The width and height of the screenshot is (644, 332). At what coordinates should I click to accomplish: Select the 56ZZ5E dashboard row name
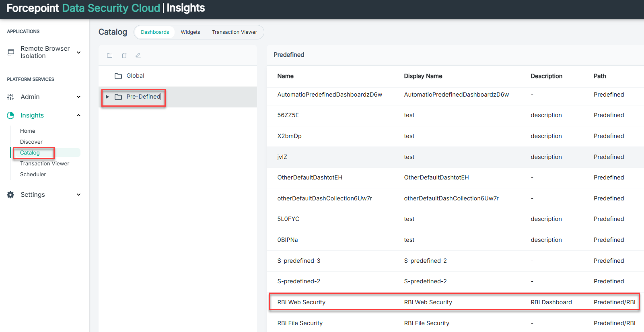(x=288, y=115)
